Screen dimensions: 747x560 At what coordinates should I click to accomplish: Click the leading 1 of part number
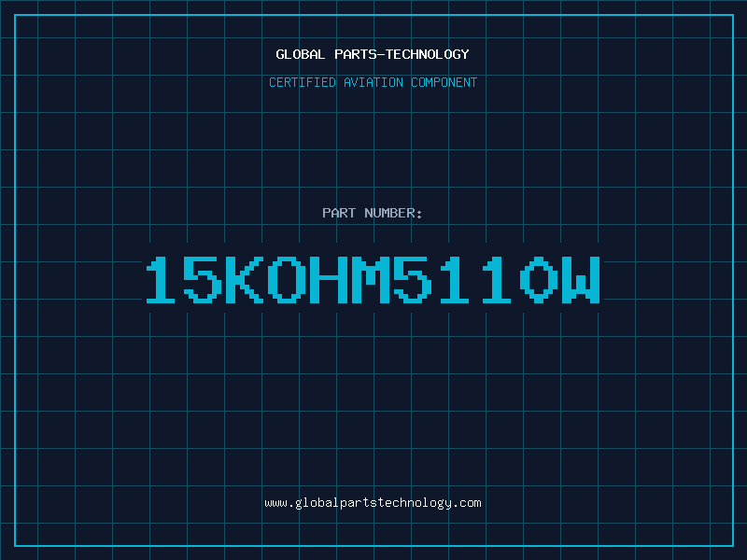tap(161, 279)
